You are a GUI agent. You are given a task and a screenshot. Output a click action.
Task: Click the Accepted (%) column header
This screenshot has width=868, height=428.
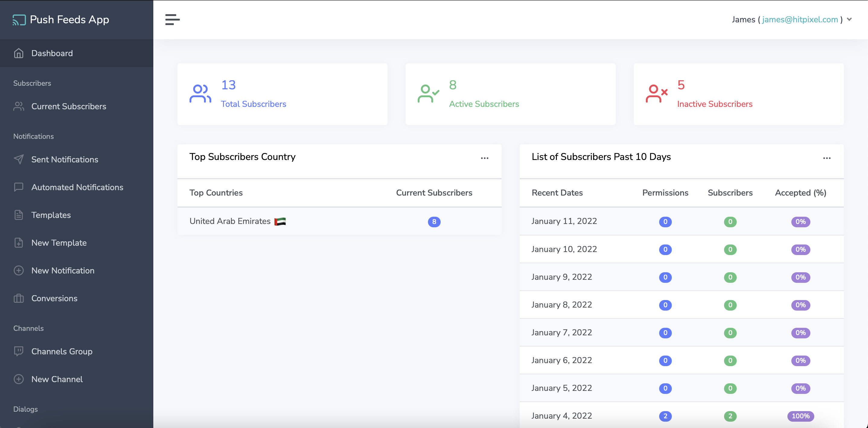[x=801, y=193]
